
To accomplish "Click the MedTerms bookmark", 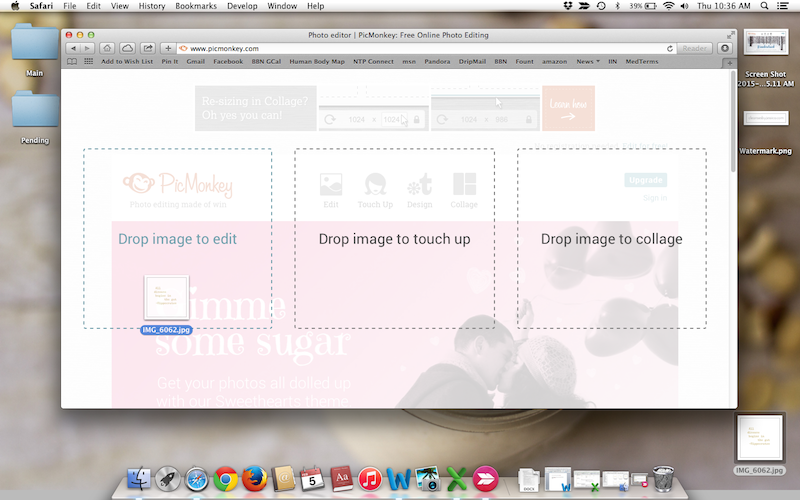I will click(x=642, y=61).
